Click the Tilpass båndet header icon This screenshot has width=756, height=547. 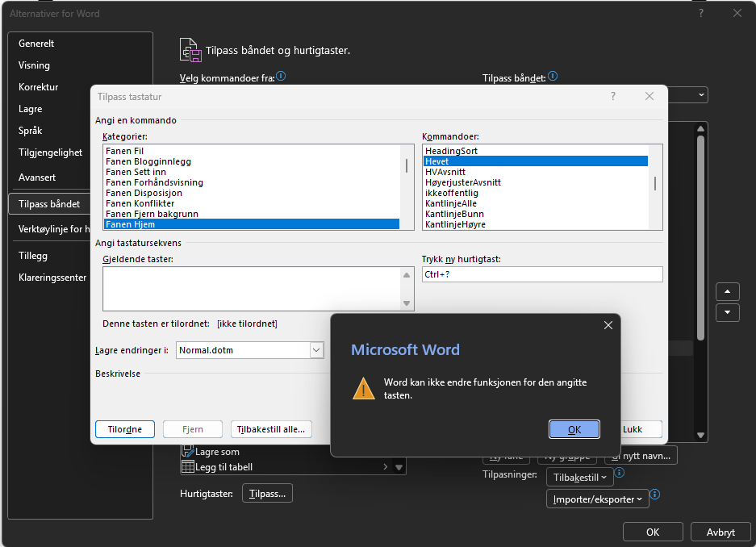tap(190, 50)
